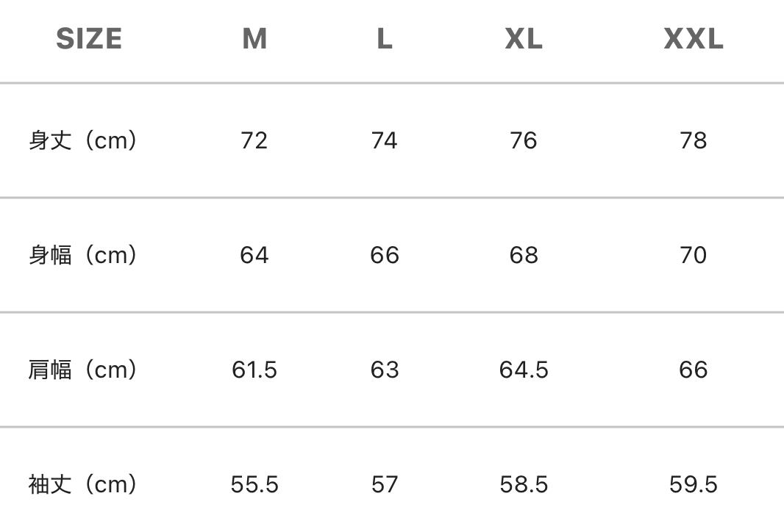Click the 身幅（cm）row label
The height and width of the screenshot is (532, 784).
pos(82,255)
